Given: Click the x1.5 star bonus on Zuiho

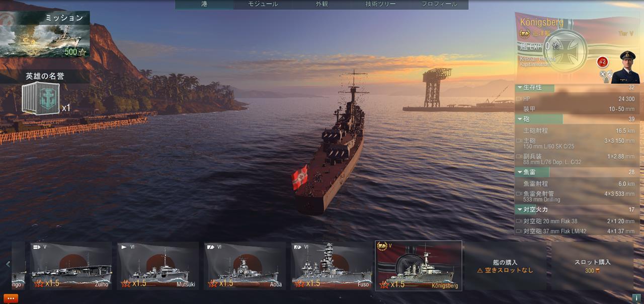Looking at the screenshot, I should click(47, 283).
